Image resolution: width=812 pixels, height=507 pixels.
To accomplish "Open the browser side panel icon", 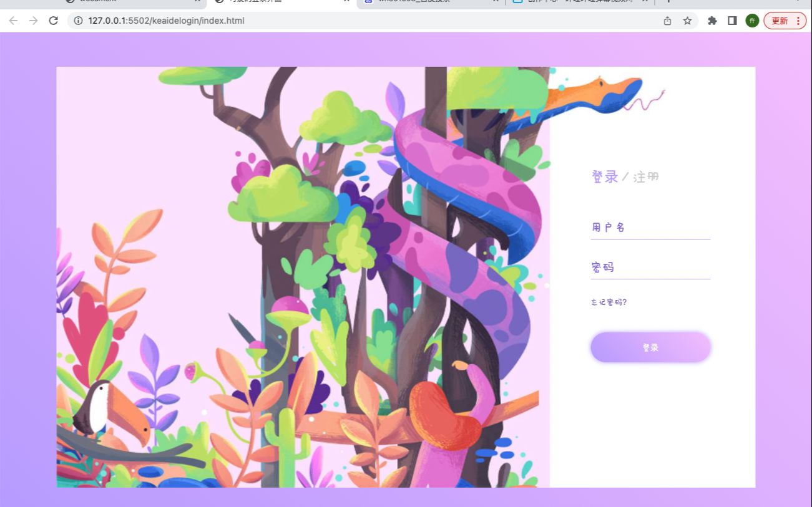I will tap(731, 21).
